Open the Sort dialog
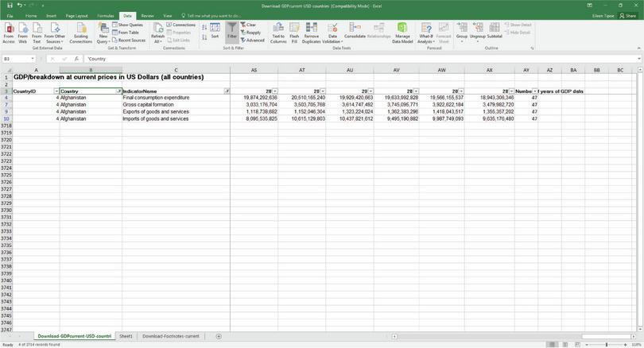 tap(215, 31)
